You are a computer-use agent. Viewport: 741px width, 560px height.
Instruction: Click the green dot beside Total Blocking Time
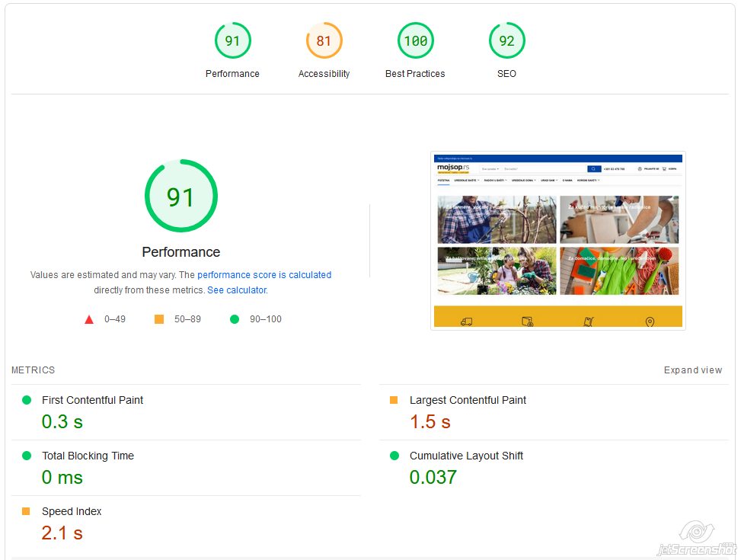pos(27,456)
